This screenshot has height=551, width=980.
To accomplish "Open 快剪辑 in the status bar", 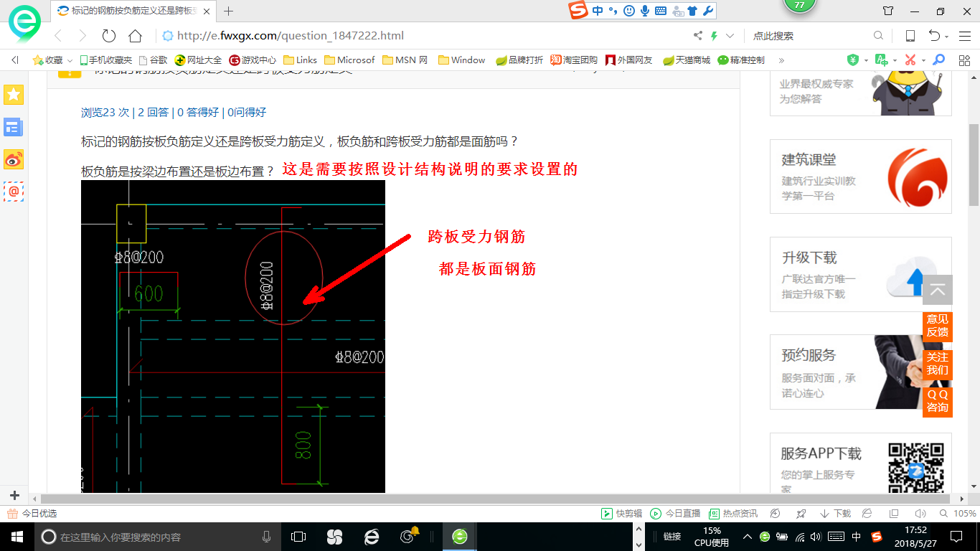I will pyautogui.click(x=621, y=514).
